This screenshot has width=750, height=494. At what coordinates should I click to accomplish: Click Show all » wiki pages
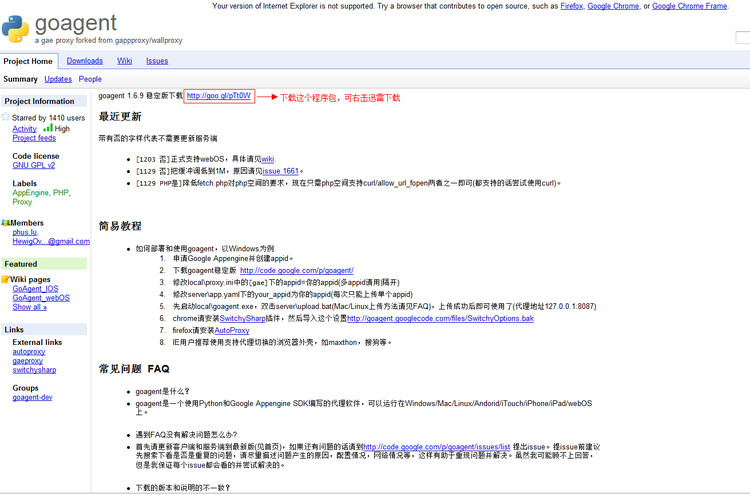30,307
